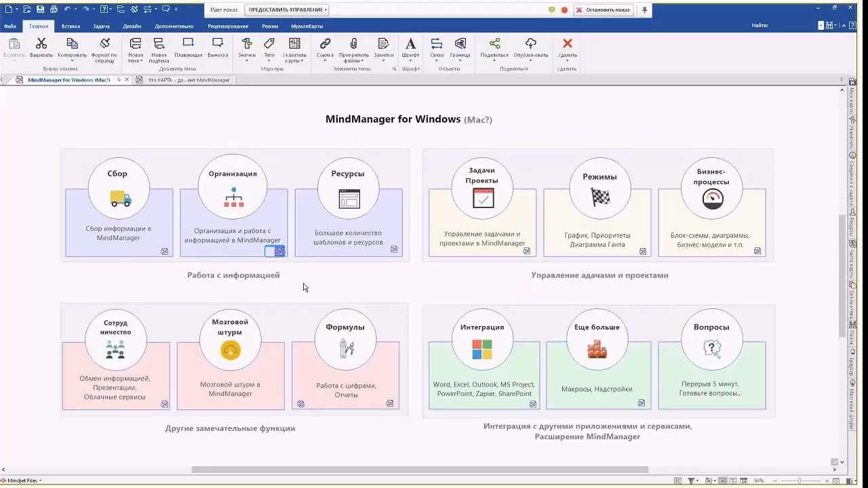
Task: Open the Найти search field dropdown
Action: point(821,26)
